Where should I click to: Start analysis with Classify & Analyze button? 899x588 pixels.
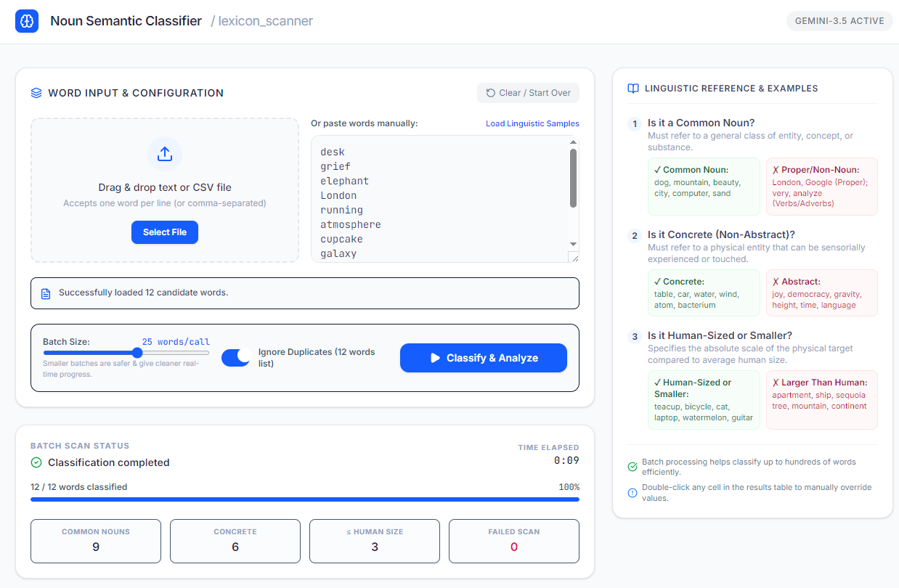(x=484, y=358)
